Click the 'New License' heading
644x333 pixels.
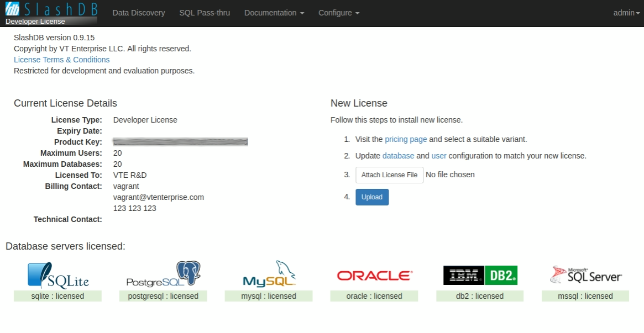[x=359, y=103]
